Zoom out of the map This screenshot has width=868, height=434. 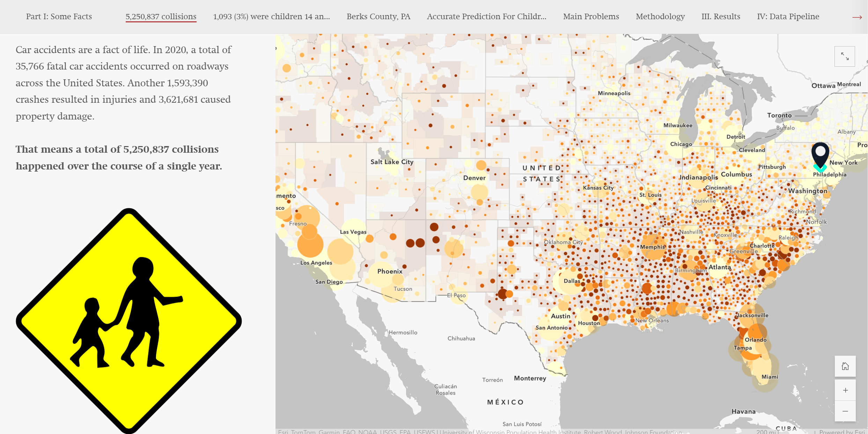pos(845,411)
